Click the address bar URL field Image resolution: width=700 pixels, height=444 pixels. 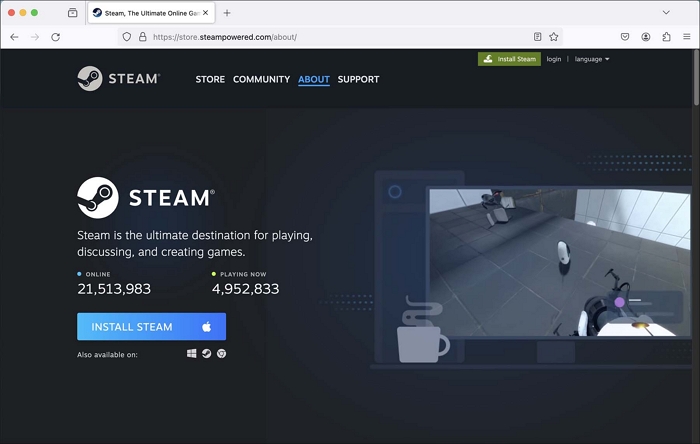[x=339, y=37]
